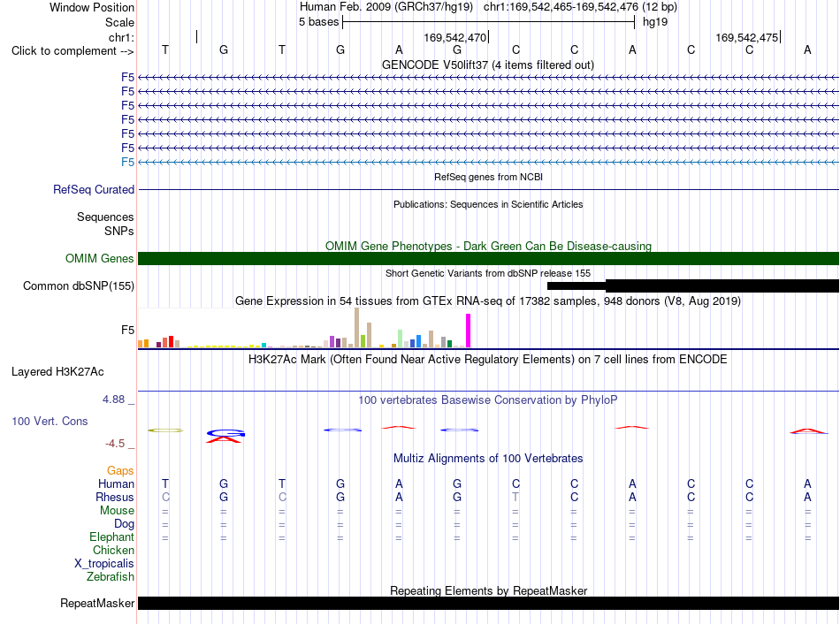Click the RepeatMasker track label
This screenshot has height=624, width=840.
[97, 604]
